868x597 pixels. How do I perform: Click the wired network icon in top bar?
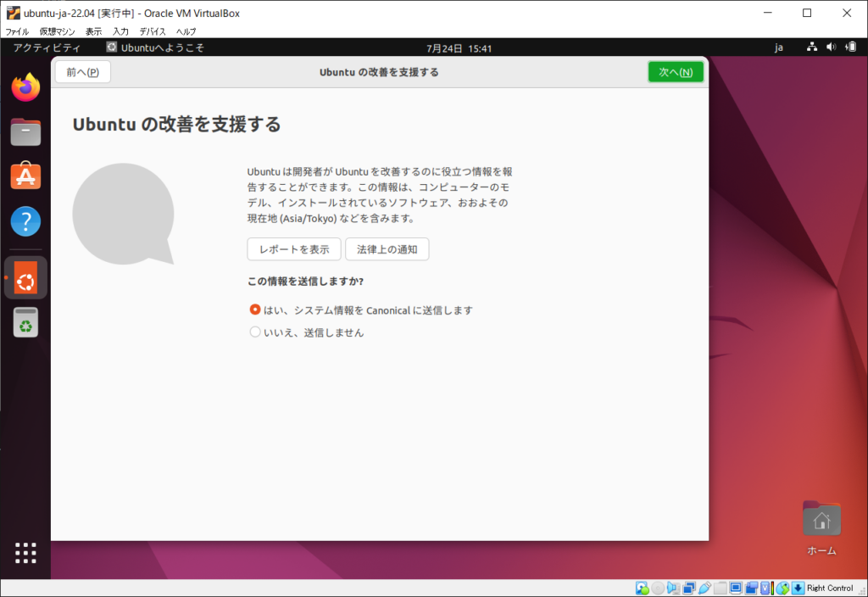pyautogui.click(x=811, y=47)
